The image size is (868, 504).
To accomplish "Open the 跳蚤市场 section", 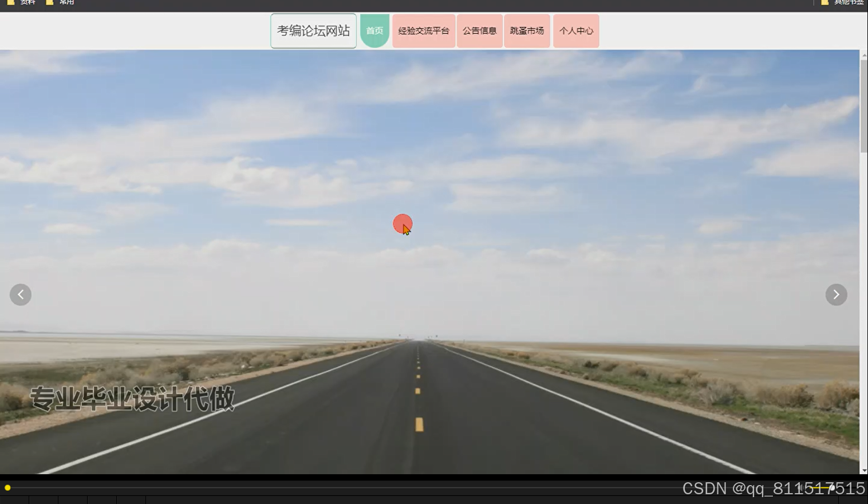I will tap(526, 30).
